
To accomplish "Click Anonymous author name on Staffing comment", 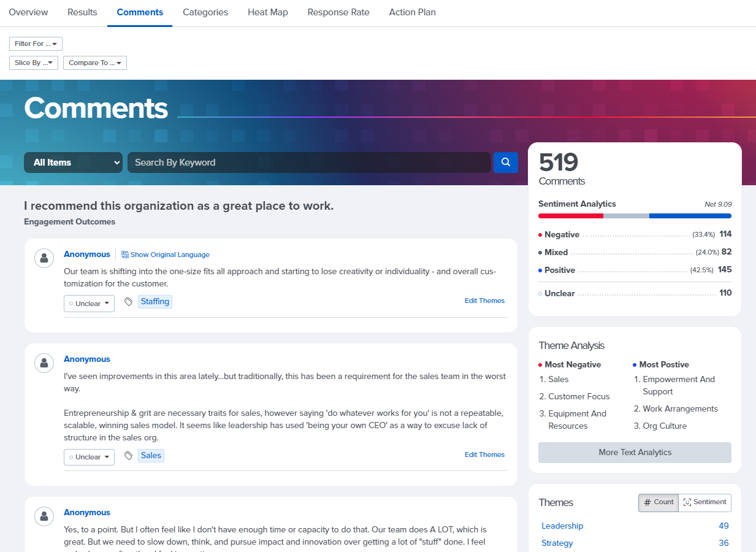I will point(87,254).
